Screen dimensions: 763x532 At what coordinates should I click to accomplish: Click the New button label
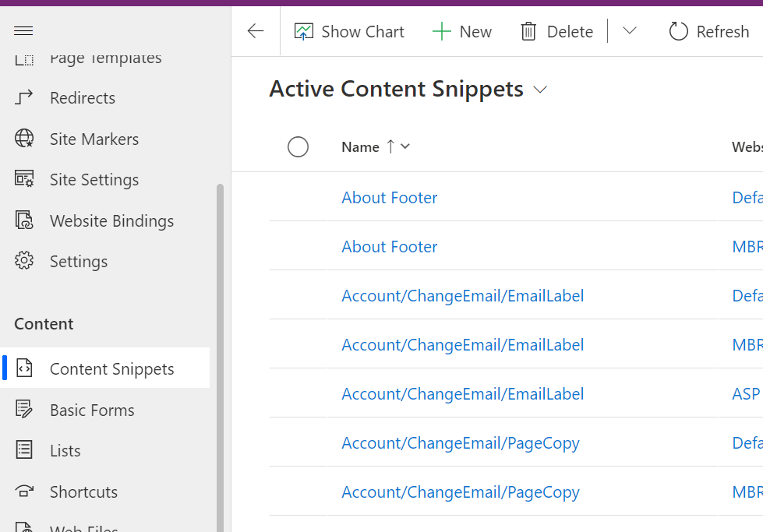(x=475, y=32)
